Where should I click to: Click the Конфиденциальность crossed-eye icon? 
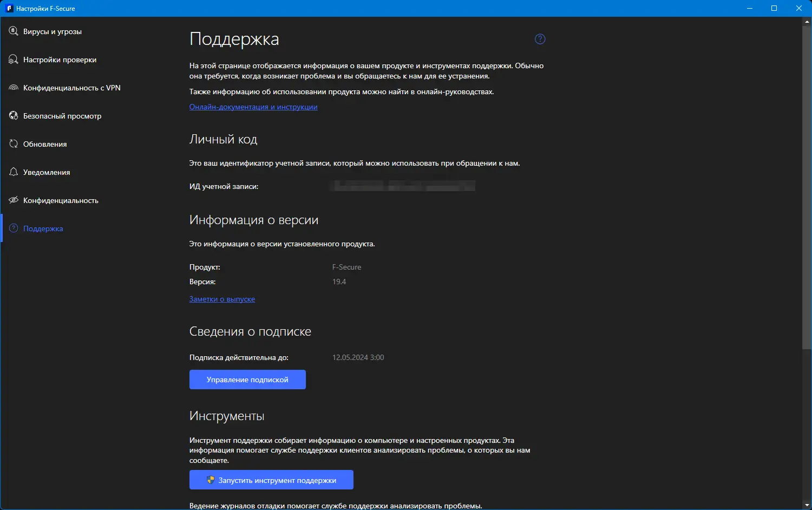(x=14, y=200)
